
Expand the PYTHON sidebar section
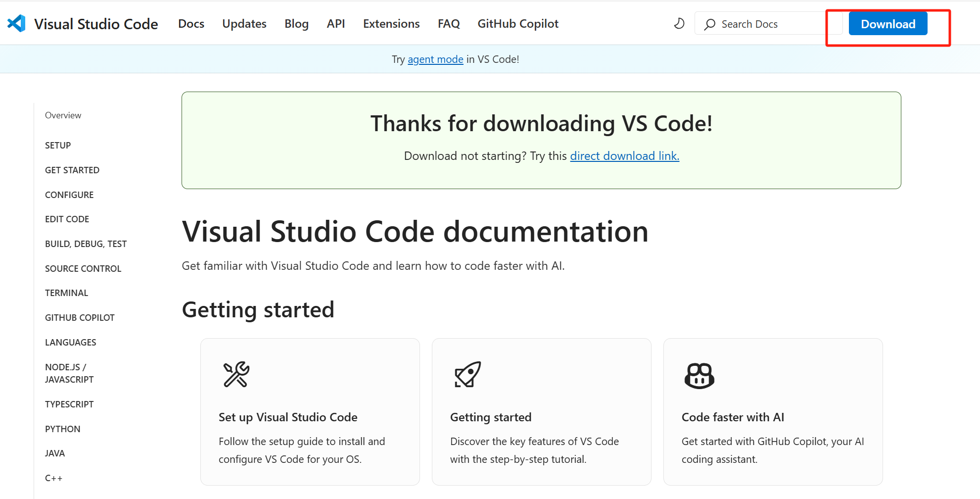62,429
